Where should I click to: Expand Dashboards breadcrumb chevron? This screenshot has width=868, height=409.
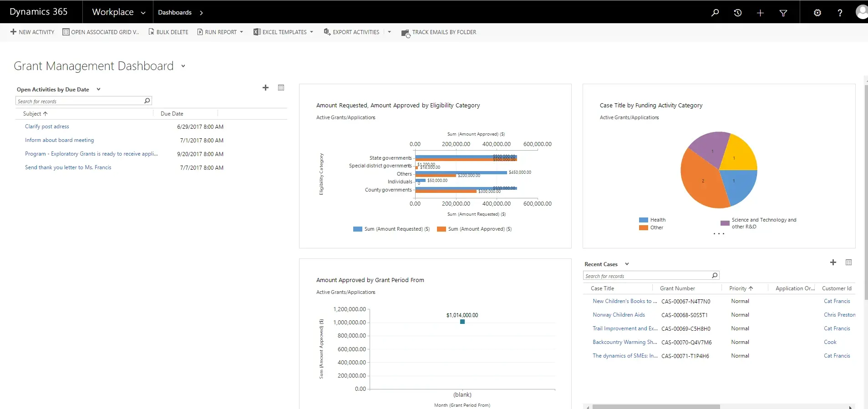tap(201, 13)
